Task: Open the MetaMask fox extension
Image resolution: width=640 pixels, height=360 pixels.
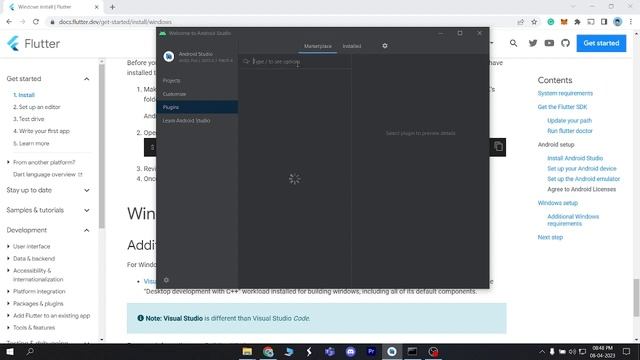Action: tap(564, 22)
